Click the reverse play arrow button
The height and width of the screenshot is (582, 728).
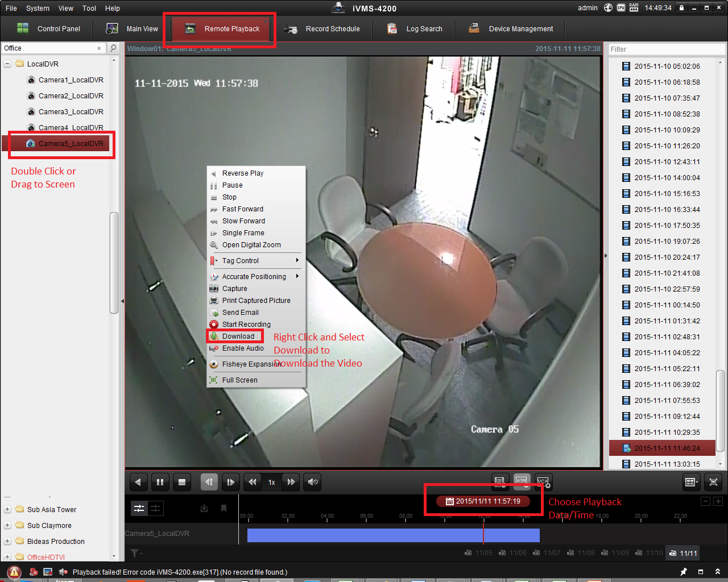pos(138,482)
